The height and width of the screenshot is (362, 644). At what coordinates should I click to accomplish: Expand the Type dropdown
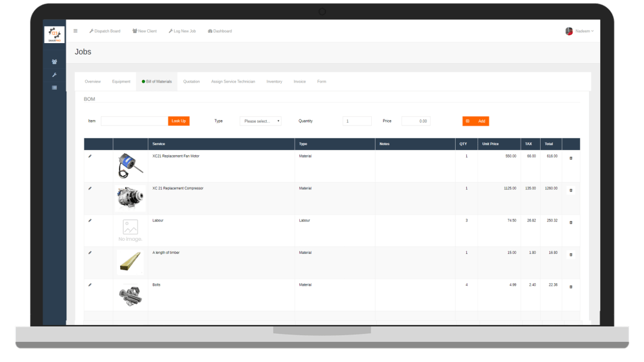tap(260, 121)
